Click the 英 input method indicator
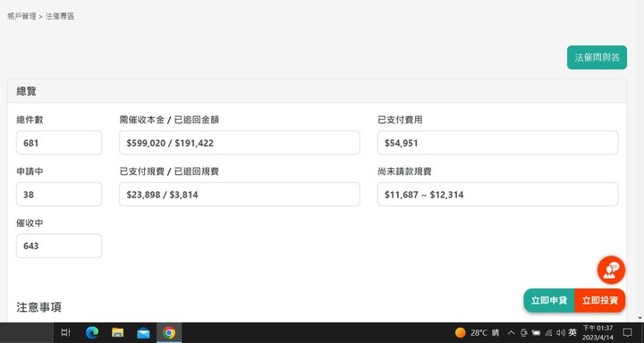 572,333
